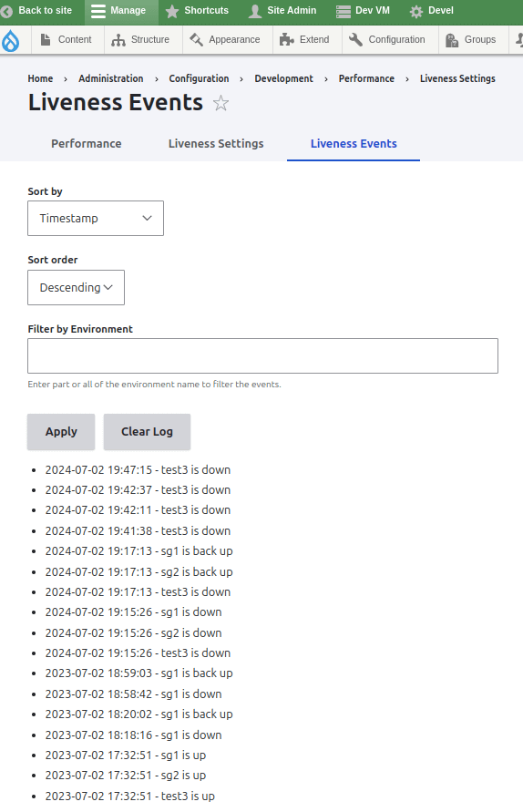Follow the Development breadcrumb link

pos(283,78)
